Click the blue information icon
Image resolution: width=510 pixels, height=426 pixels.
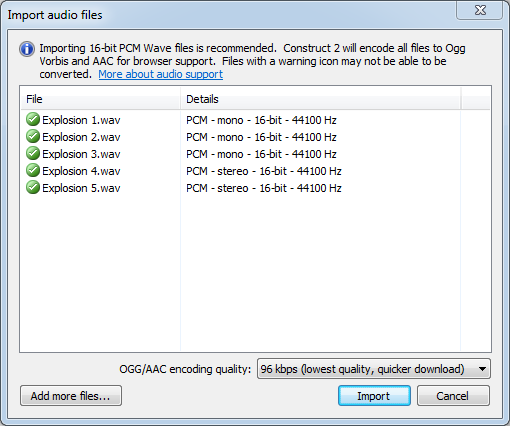pos(27,49)
